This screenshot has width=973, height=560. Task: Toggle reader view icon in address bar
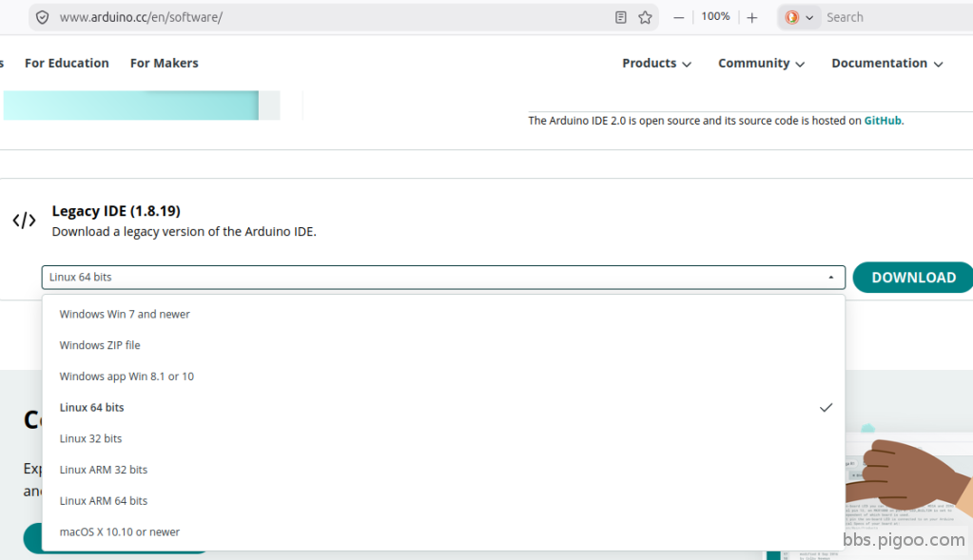pos(620,17)
